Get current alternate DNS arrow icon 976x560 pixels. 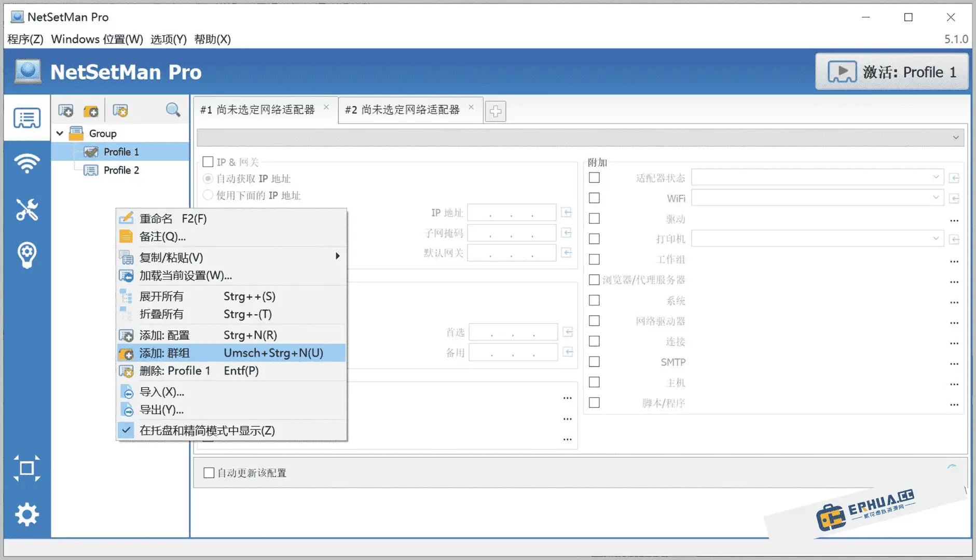click(x=568, y=352)
